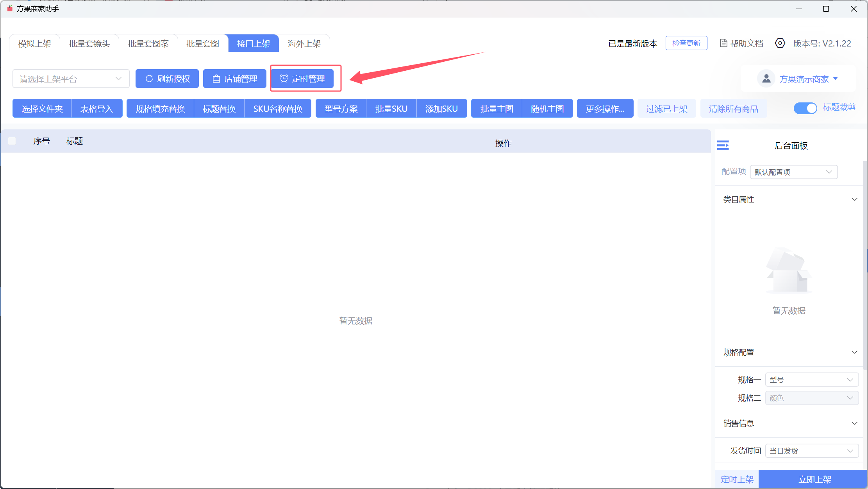Open the 规格一 型号 dropdown
Viewport: 868px width, 489px height.
[811, 380]
